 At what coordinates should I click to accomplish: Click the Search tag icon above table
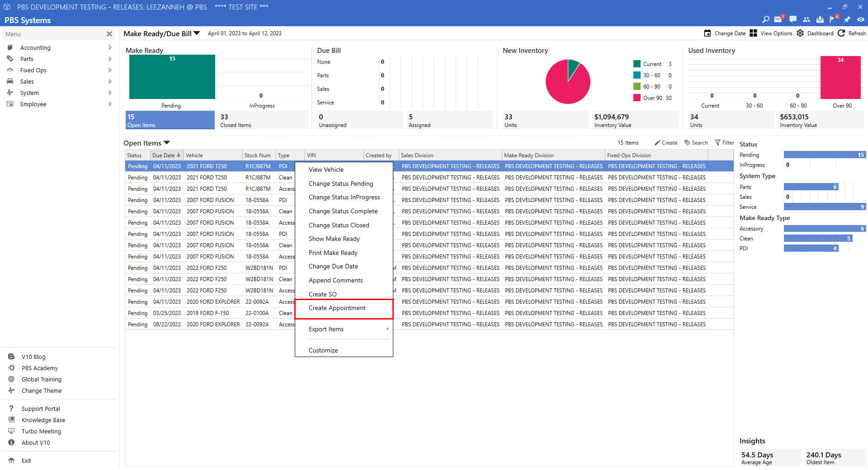(x=687, y=142)
